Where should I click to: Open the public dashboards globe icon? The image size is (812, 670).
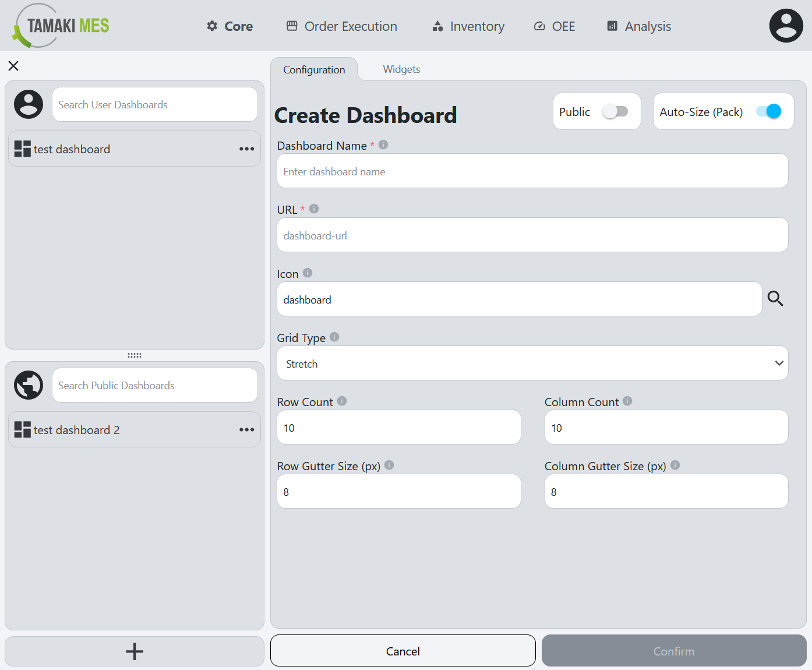[x=28, y=385]
